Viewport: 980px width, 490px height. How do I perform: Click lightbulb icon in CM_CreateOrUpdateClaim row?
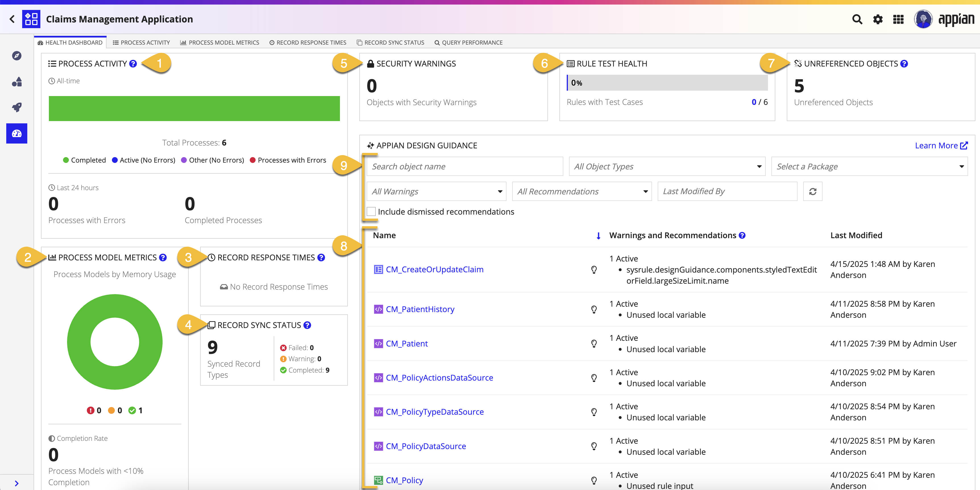click(594, 270)
